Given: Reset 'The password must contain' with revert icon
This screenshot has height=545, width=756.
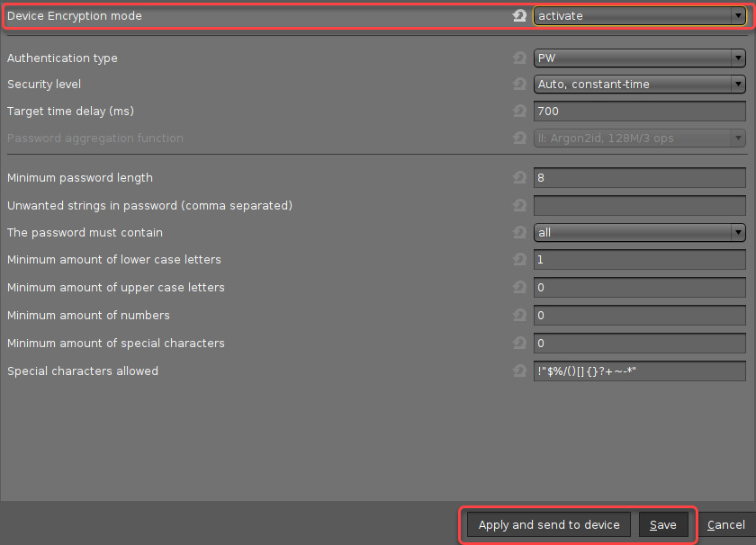Looking at the screenshot, I should point(519,233).
